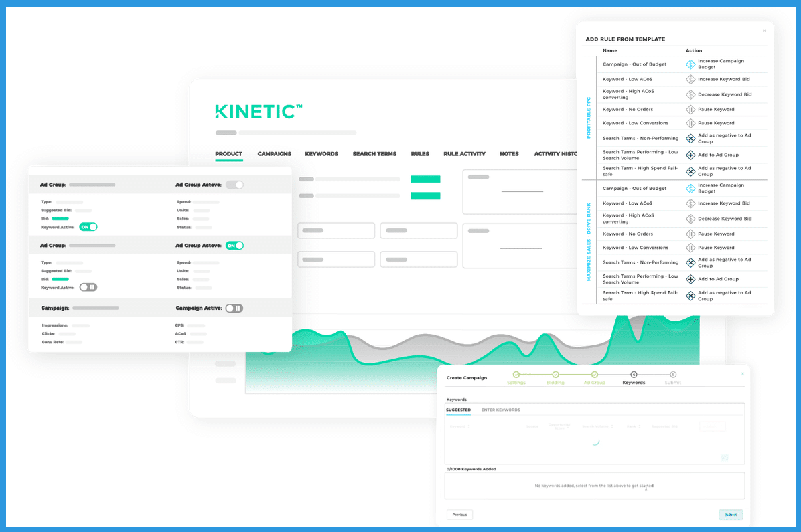801x532 pixels.
Task: Switch to the Enter Keywords tab
Action: [501, 410]
